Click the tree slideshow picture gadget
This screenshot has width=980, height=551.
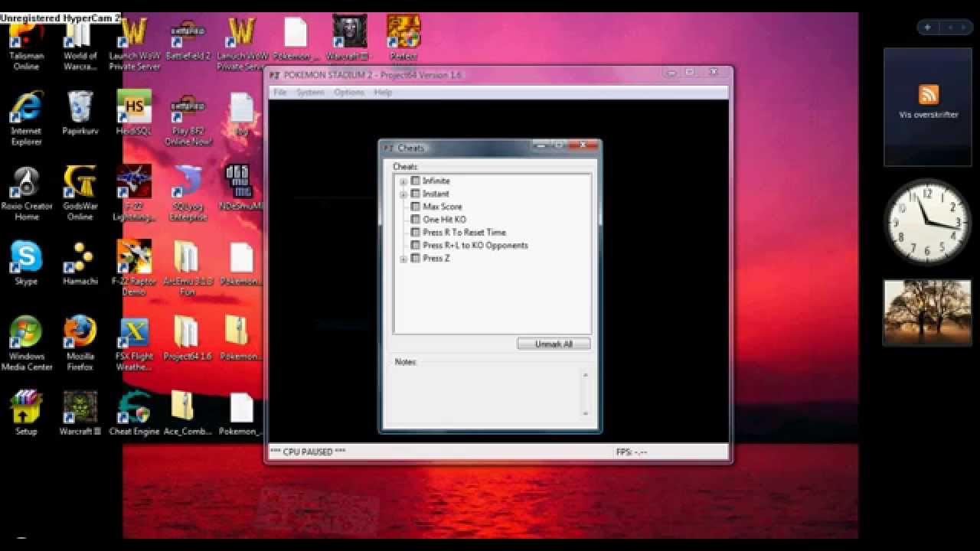coord(927,312)
